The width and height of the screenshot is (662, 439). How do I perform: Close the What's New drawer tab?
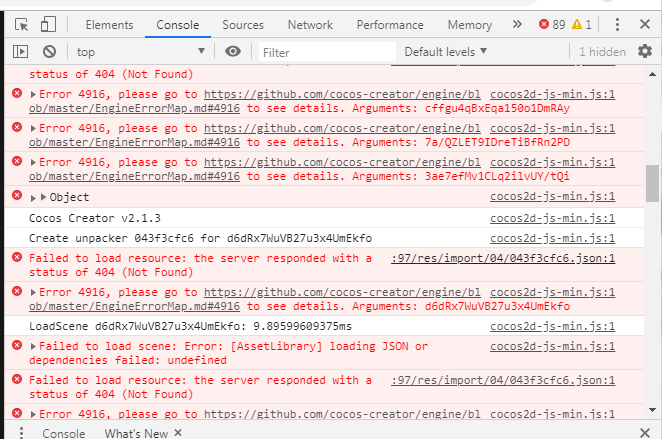tap(178, 433)
